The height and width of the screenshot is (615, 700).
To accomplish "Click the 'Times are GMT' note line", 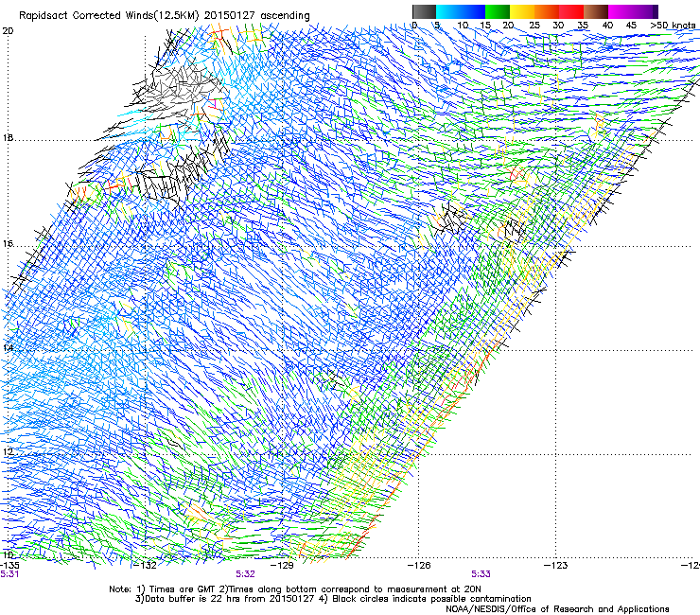I will click(x=294, y=589).
